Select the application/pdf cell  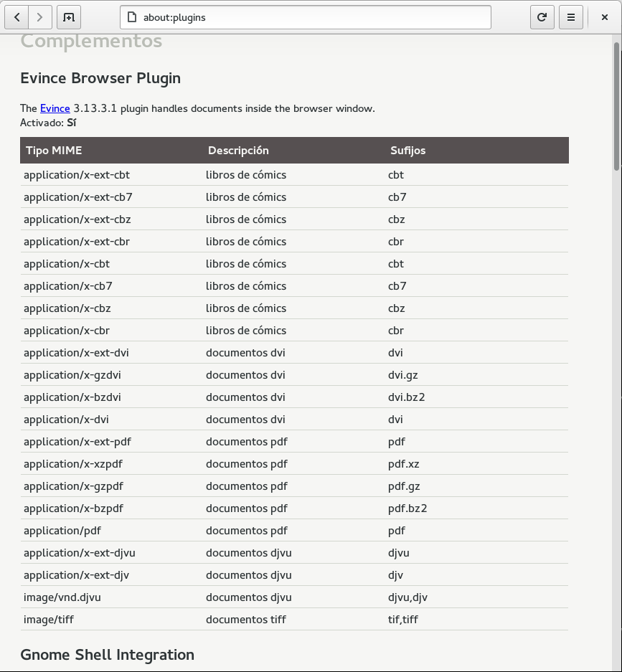click(x=62, y=531)
